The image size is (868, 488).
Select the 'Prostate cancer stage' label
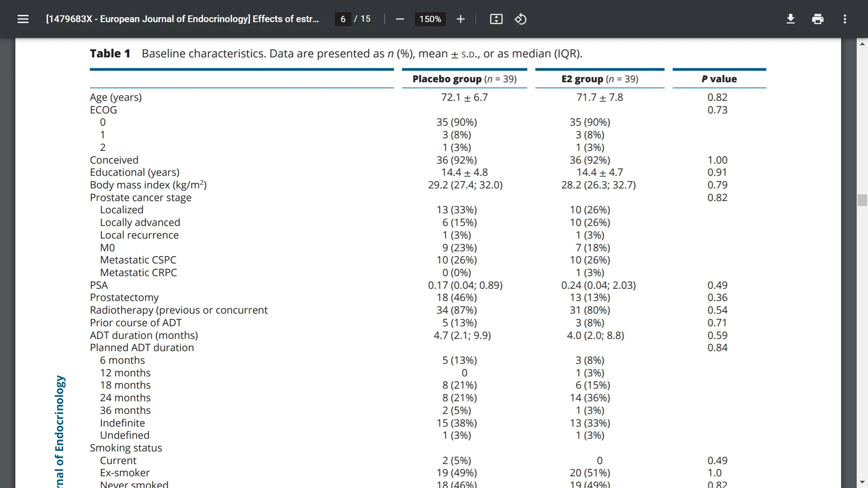[x=141, y=197]
